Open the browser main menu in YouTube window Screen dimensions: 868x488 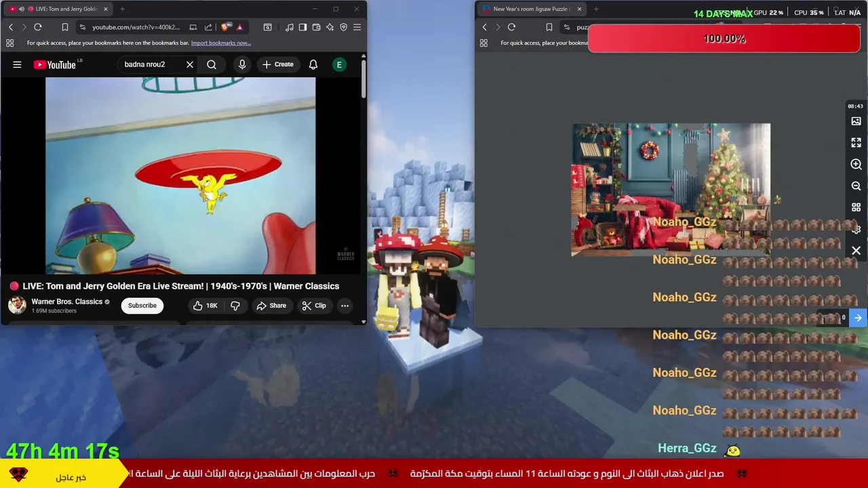point(357,27)
